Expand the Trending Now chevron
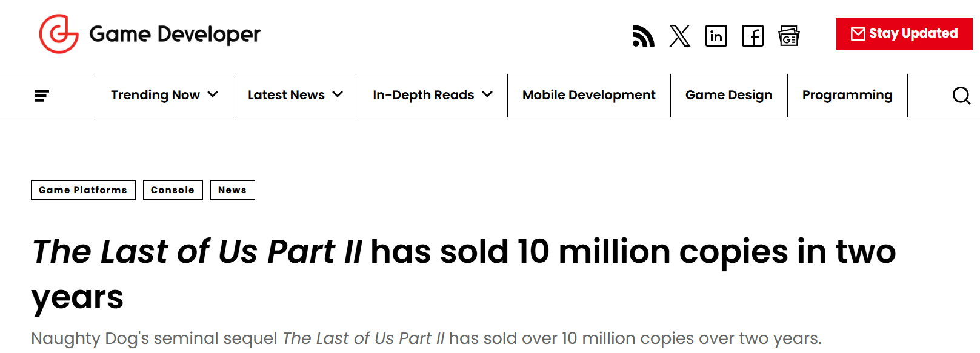 pos(213,94)
